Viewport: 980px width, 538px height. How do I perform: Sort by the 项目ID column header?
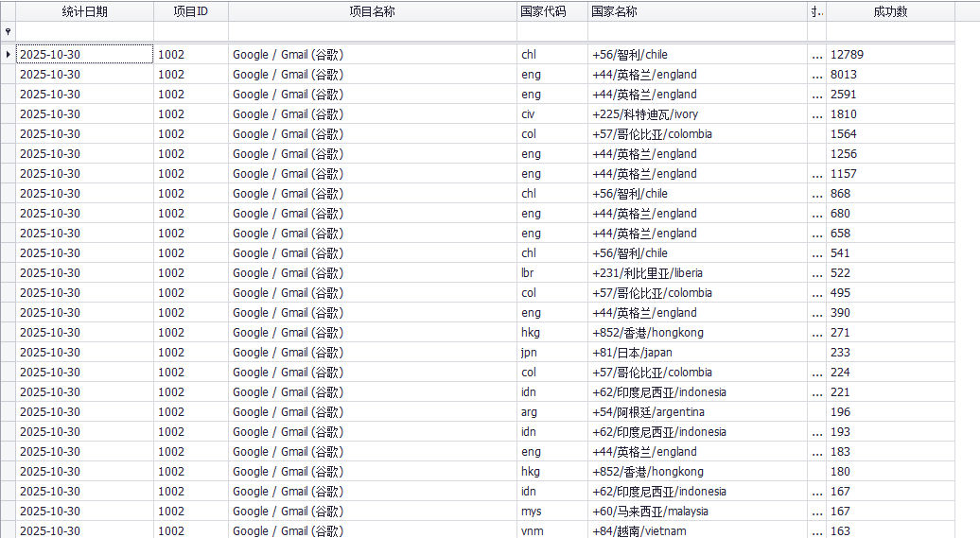click(x=191, y=11)
